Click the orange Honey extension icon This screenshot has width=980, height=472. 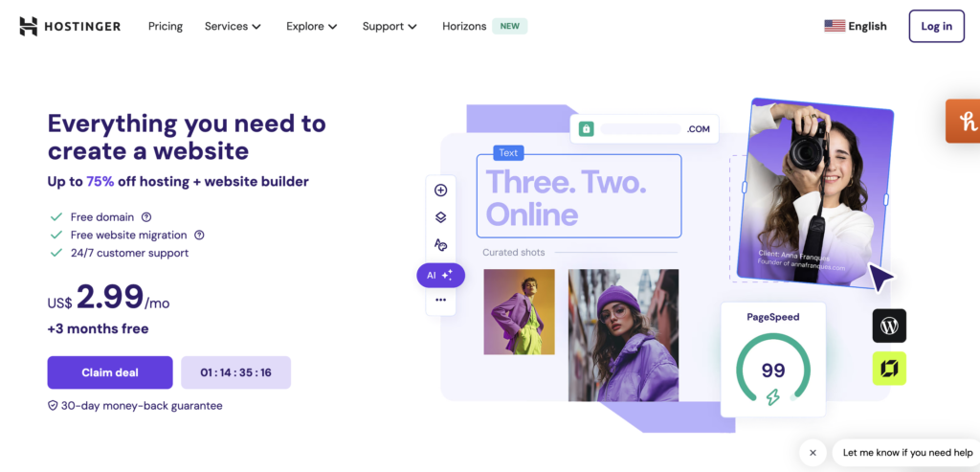click(963, 122)
